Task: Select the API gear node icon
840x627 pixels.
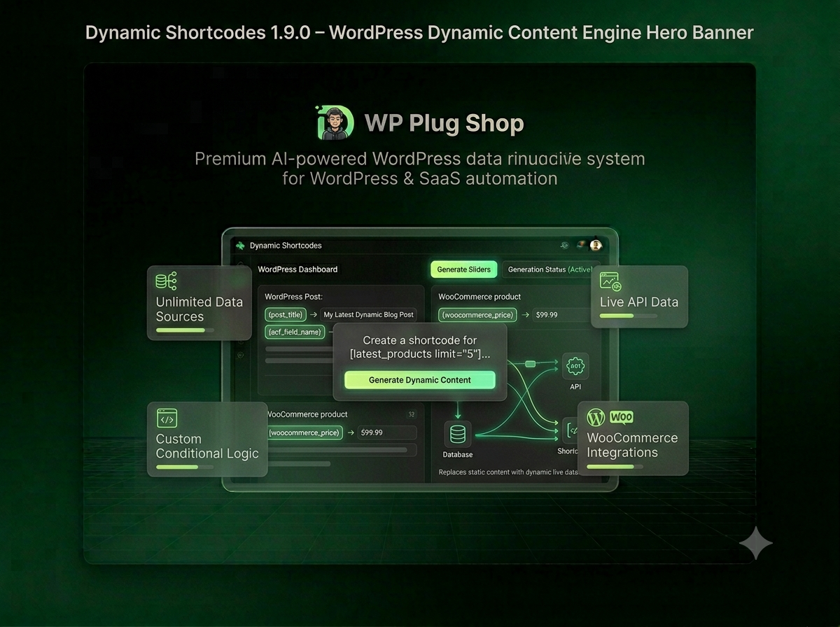Action: point(575,366)
